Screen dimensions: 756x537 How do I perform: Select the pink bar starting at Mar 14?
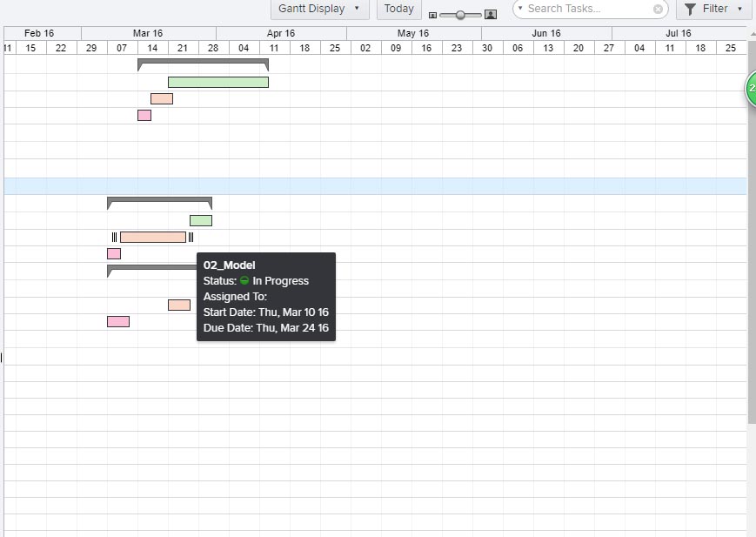(x=144, y=115)
